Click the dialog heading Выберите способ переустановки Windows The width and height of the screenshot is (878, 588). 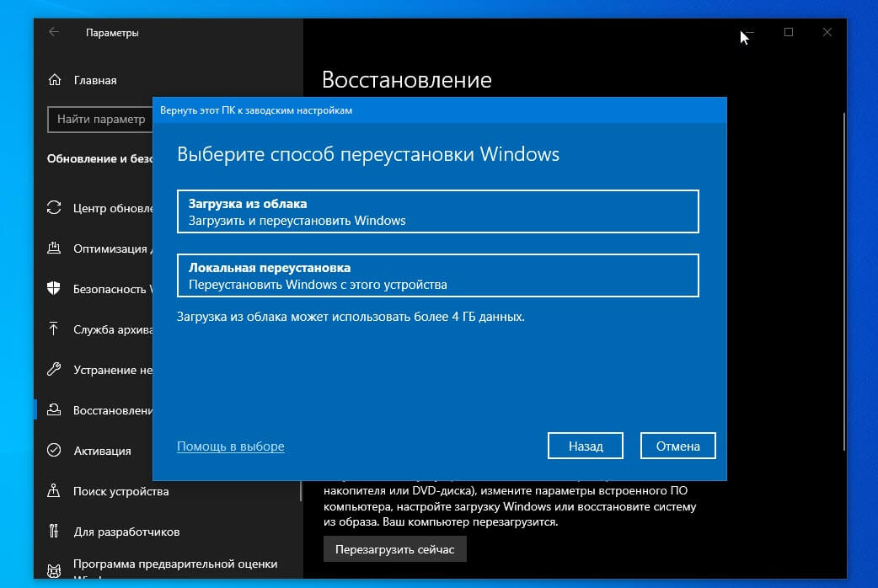pos(368,154)
